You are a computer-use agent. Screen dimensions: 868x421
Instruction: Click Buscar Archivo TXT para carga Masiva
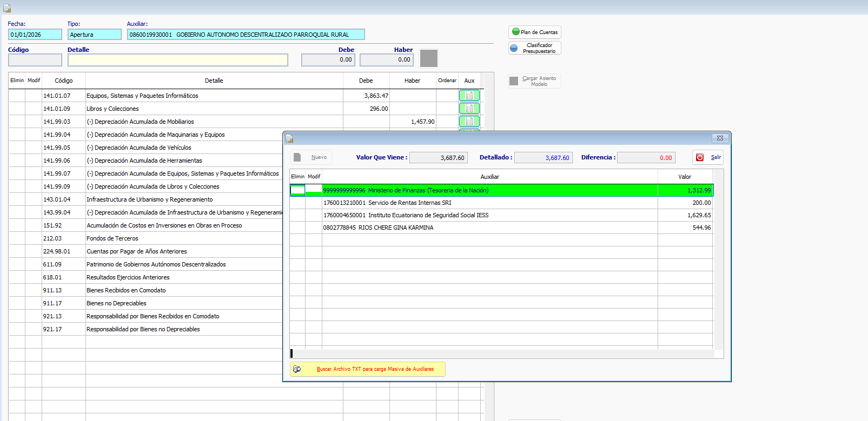pos(368,369)
